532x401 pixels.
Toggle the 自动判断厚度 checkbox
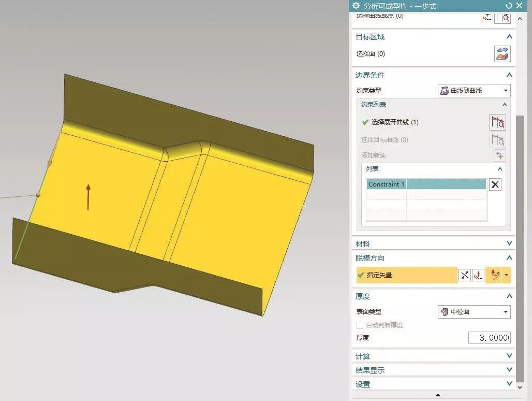360,325
